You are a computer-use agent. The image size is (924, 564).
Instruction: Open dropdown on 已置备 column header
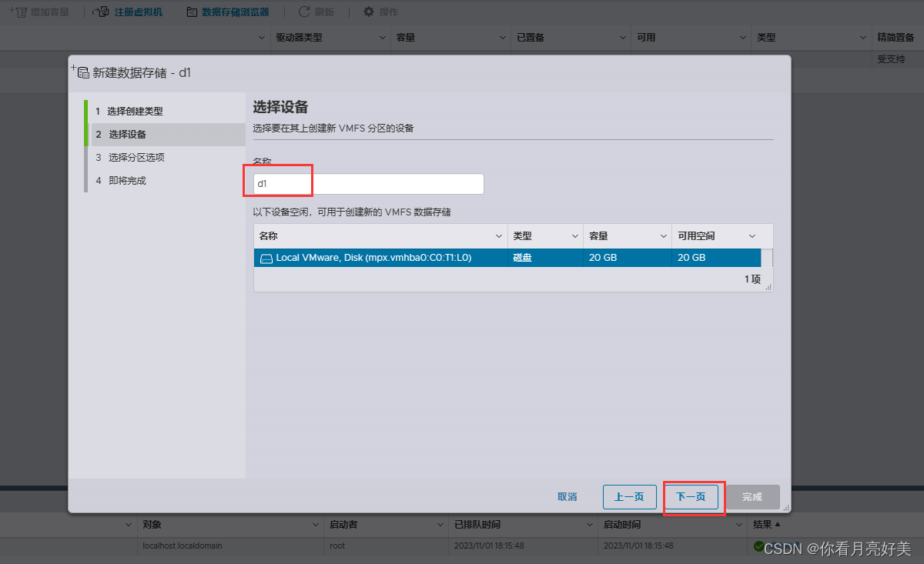point(622,37)
